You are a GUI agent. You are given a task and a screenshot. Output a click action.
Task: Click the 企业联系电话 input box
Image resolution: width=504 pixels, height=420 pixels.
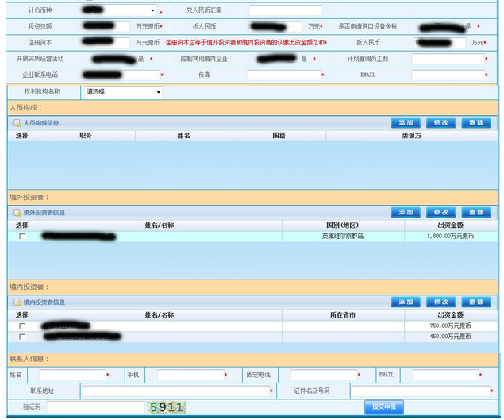point(120,75)
